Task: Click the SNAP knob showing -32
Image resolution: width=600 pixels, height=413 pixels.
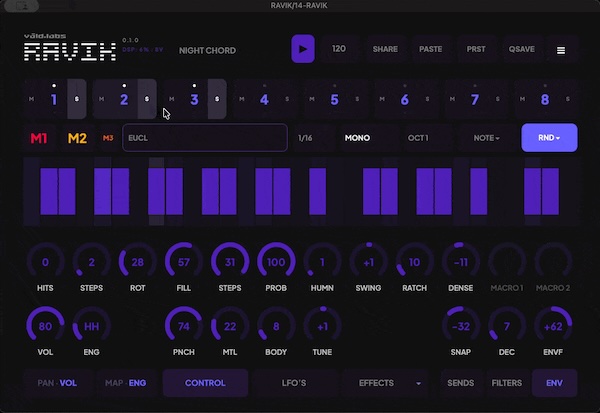Action: 461,326
